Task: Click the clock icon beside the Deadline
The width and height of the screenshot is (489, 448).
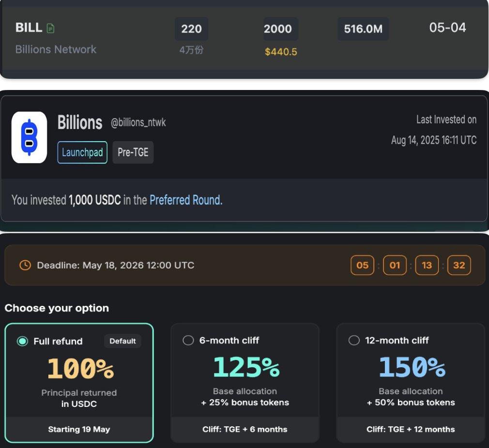Action: 25,265
